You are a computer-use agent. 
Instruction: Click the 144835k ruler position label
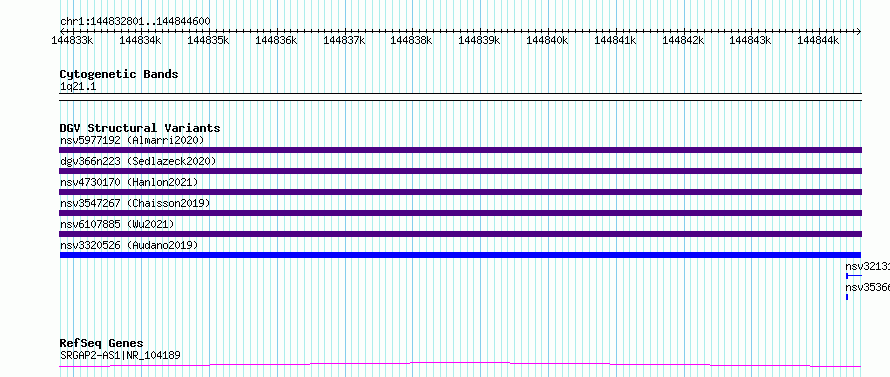(208, 40)
